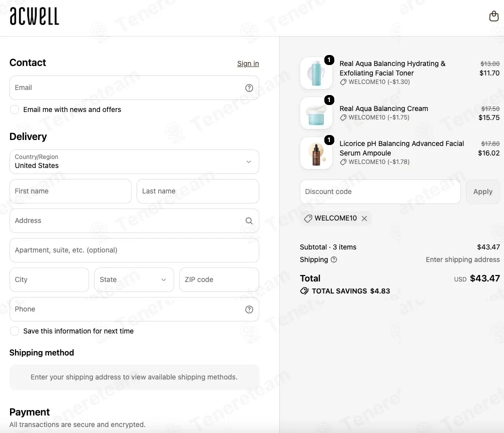The width and height of the screenshot is (504, 433).
Task: Open the Real Aqua Balancing Cream thumbnail
Action: 316,113
